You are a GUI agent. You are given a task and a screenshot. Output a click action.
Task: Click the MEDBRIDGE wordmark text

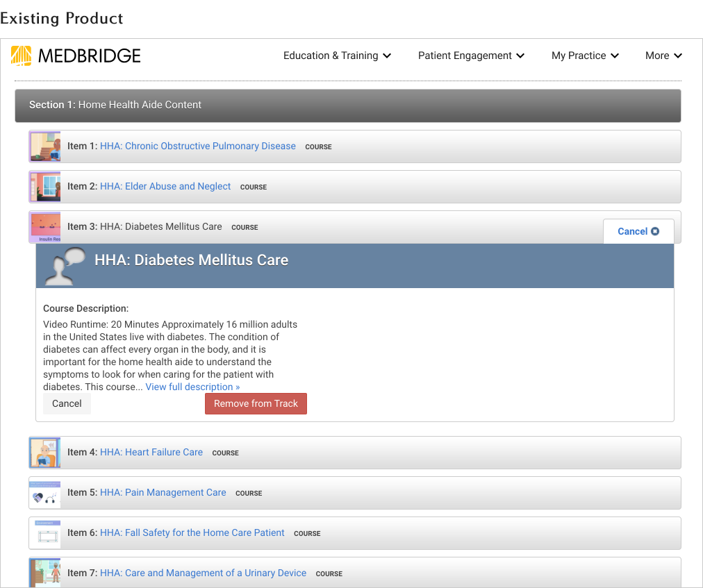click(89, 56)
